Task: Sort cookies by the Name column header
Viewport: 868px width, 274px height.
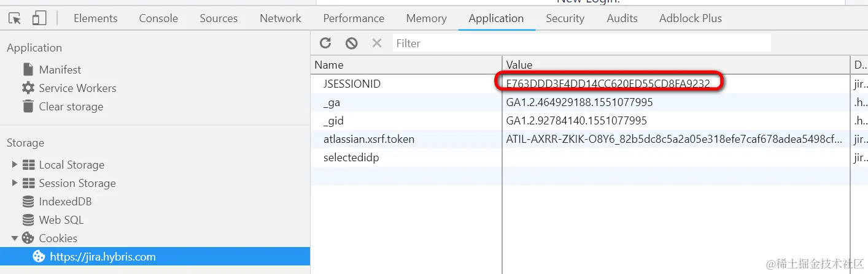Action: pos(406,64)
